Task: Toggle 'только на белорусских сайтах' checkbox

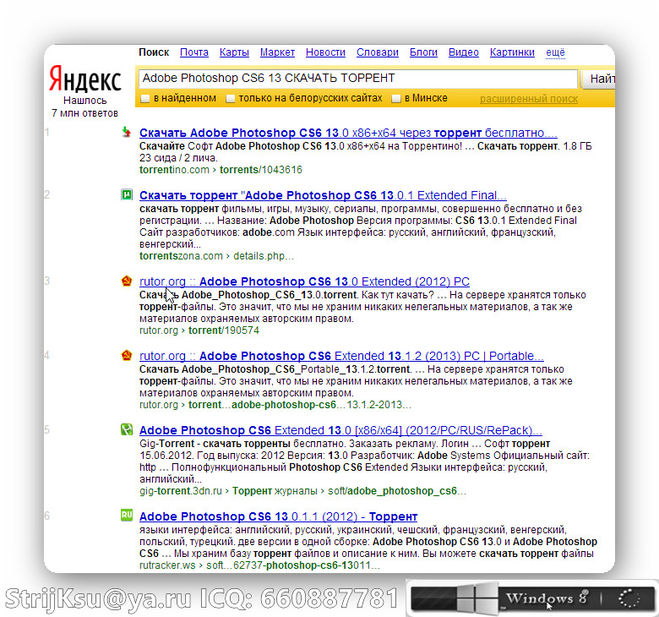Action: [230, 99]
